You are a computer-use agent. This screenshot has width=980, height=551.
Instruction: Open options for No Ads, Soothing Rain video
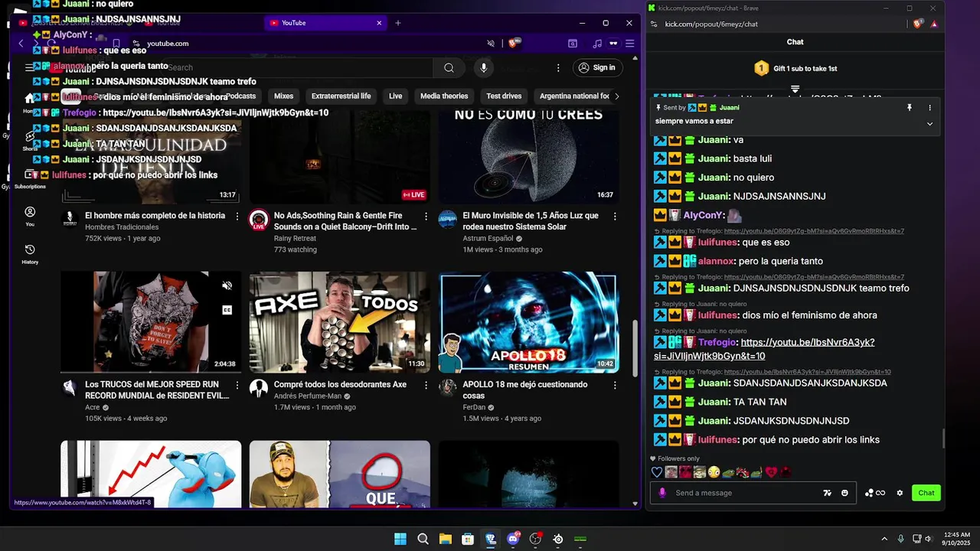(426, 217)
